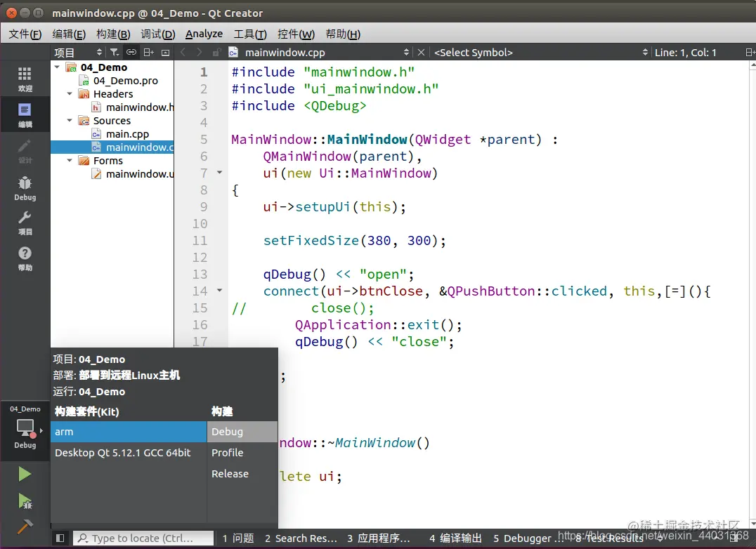
Task: Open the 工具(T) menu
Action: pos(249,34)
